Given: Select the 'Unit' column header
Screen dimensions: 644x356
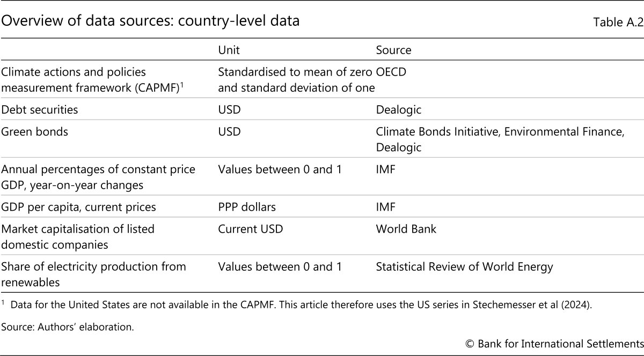Looking at the screenshot, I should [x=229, y=50].
